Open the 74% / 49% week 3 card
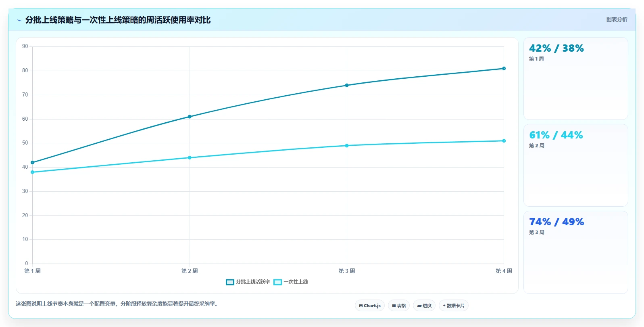 click(575, 252)
